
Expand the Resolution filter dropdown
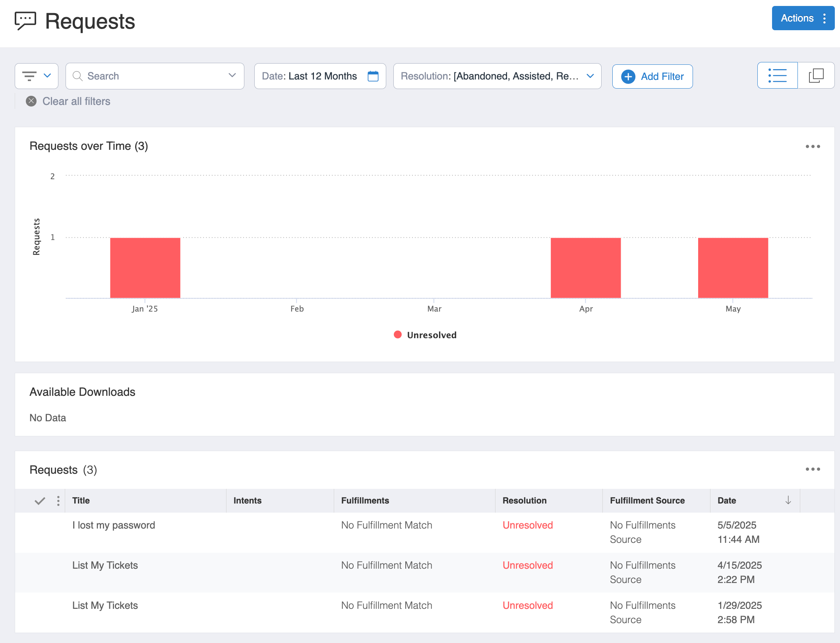click(590, 76)
